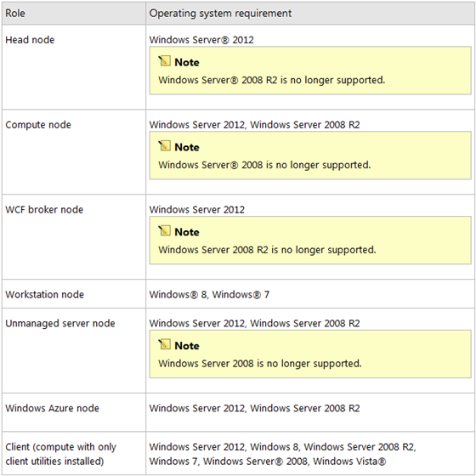Click the WCF broker node label
The image size is (476, 476).
click(44, 210)
